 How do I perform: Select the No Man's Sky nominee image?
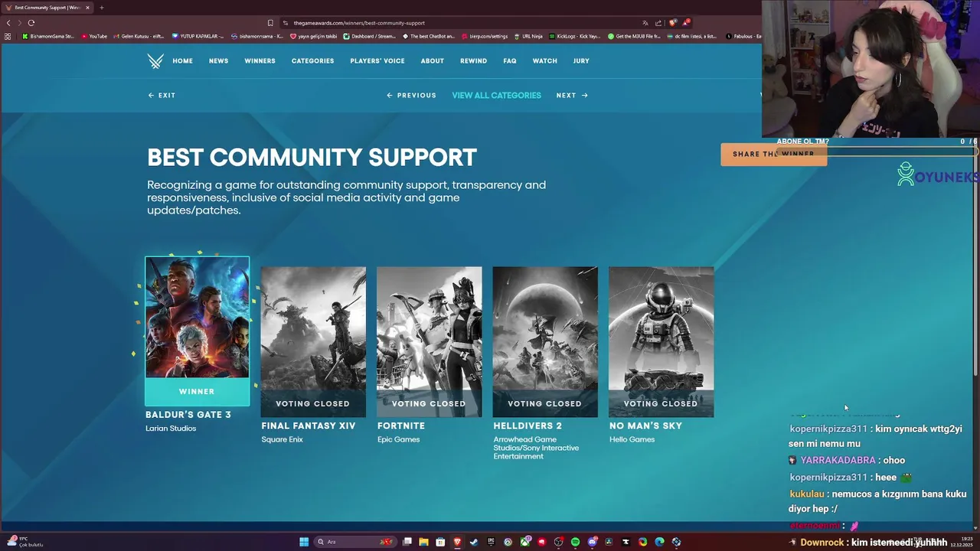click(661, 342)
